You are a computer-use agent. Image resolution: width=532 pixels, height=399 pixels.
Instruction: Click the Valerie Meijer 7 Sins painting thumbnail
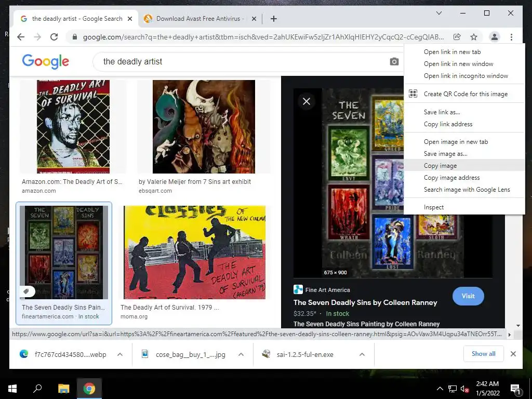204,127
